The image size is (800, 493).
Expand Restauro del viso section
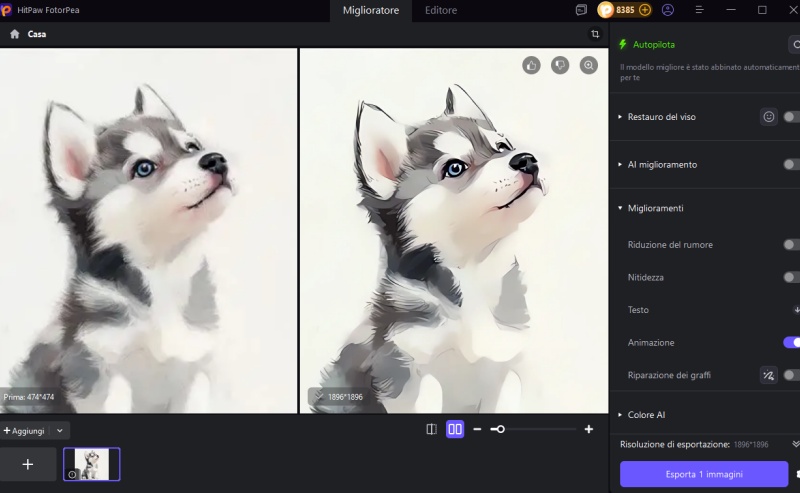pos(620,117)
